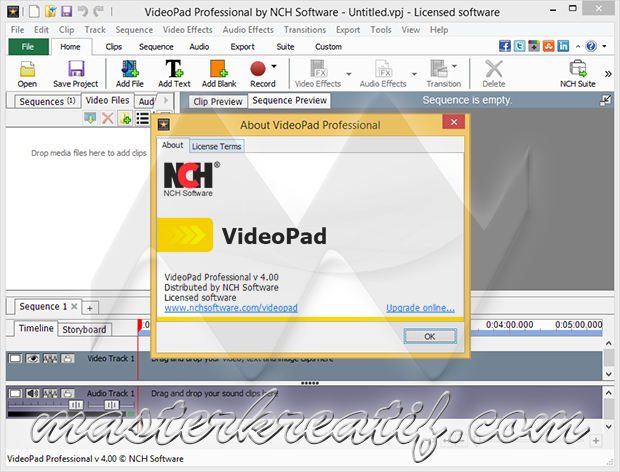Open the Tools menu
Screen dimensions: 620x472
[381, 30]
